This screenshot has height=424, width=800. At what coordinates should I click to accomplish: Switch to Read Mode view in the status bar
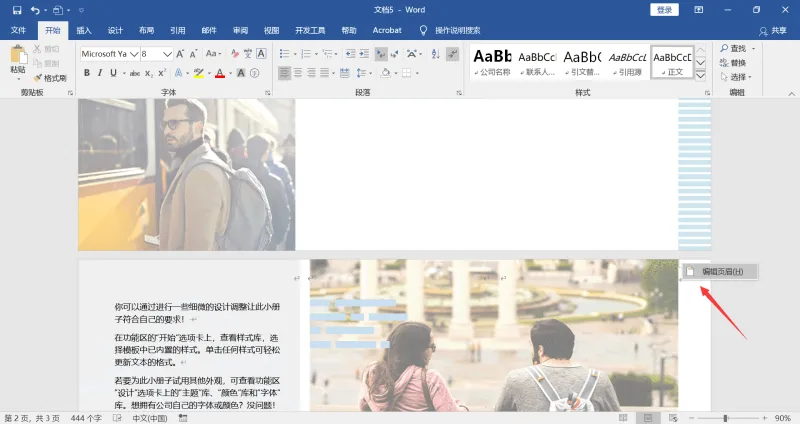coord(623,418)
